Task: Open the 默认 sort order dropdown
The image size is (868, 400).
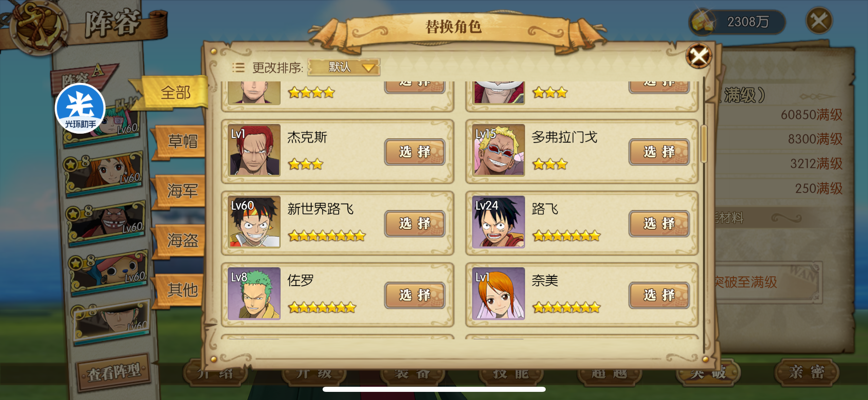Action: pos(344,67)
